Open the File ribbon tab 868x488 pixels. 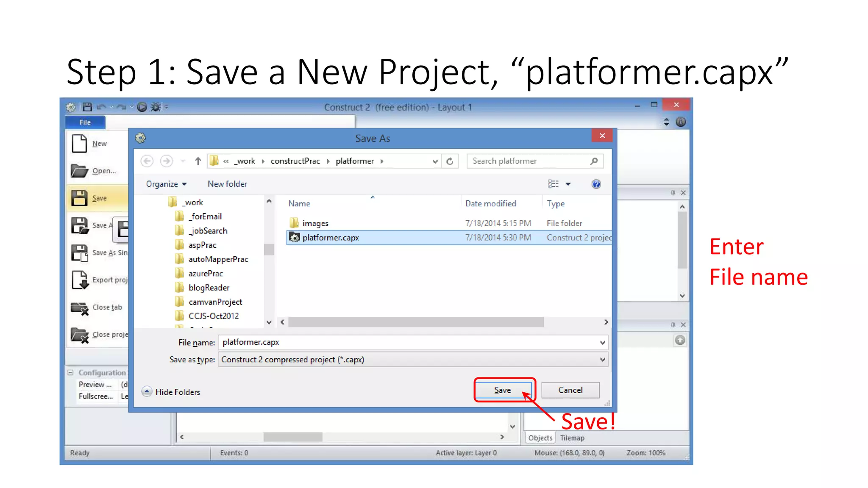point(85,122)
